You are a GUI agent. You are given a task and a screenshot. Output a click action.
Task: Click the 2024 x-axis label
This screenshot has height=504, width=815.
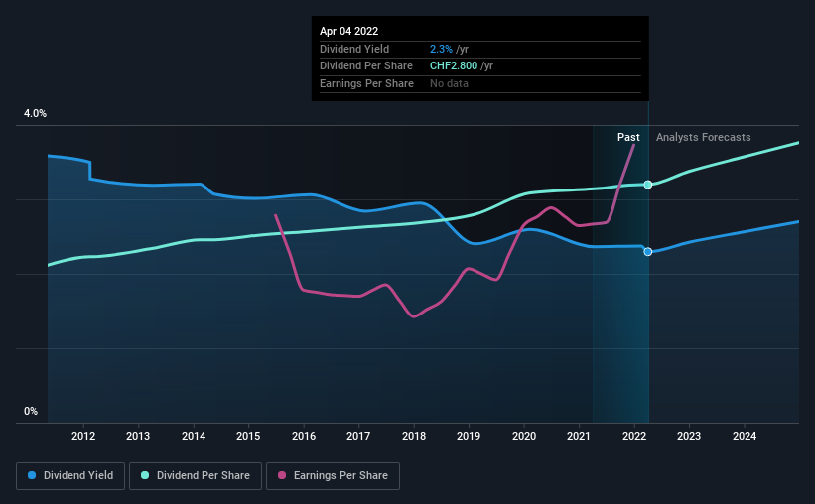point(745,436)
